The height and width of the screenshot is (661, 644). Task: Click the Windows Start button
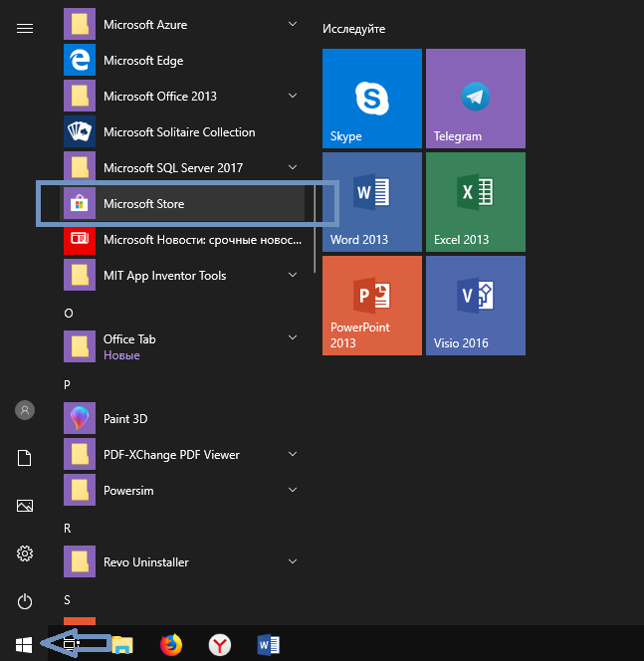pyautogui.click(x=24, y=645)
